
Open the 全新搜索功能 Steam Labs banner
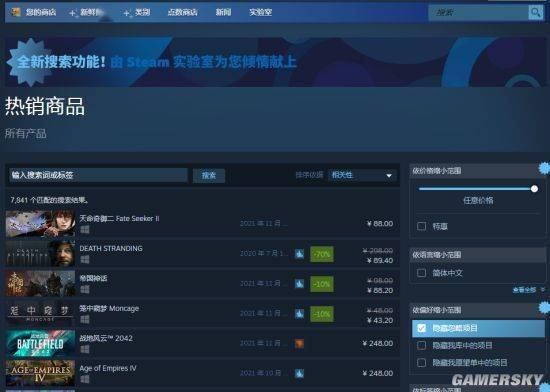(275, 62)
